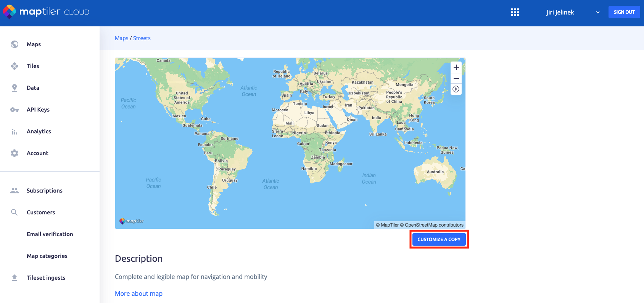Click the MapTiler attribution link

[x=387, y=225]
